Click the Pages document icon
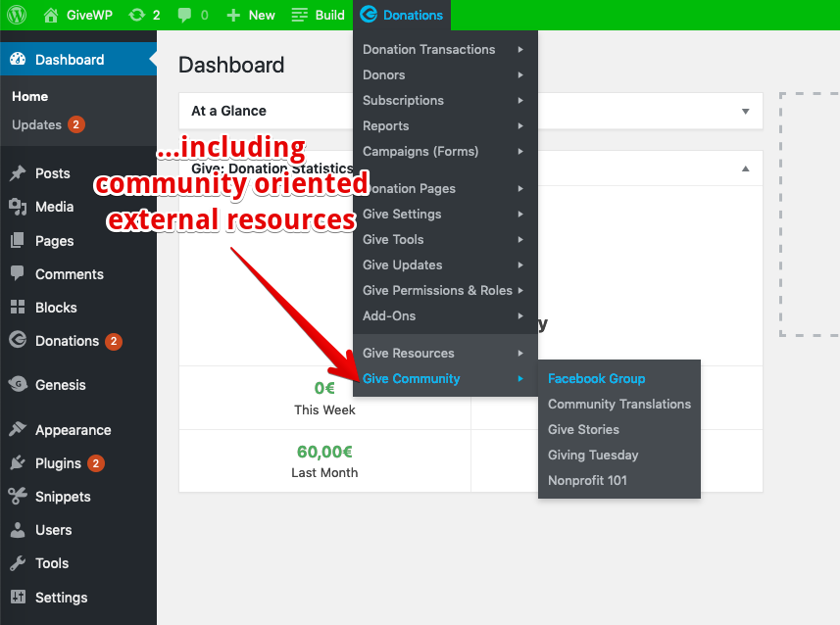 18,240
